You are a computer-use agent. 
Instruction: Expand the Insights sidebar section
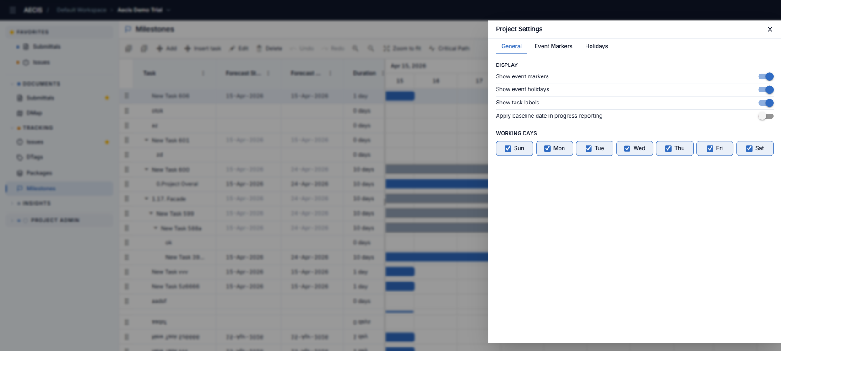click(x=36, y=203)
